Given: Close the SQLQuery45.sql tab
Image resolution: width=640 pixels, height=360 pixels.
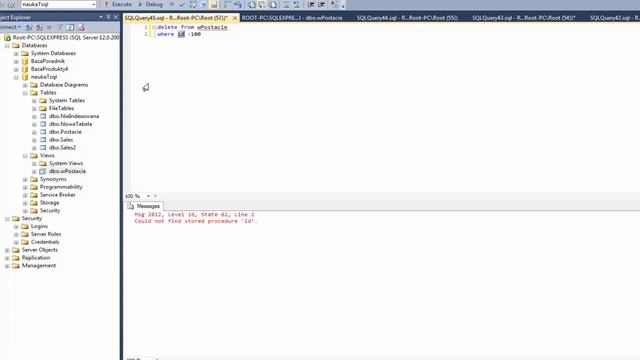Looking at the screenshot, I should (x=235, y=18).
